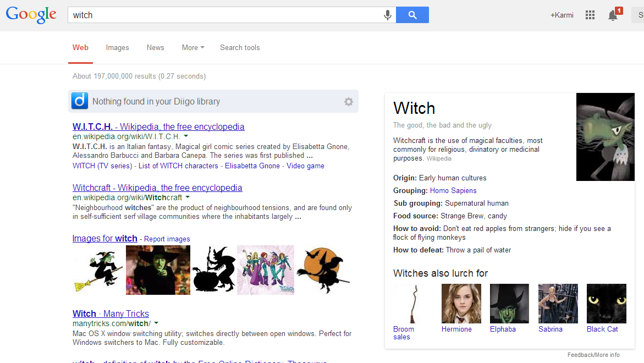Screen dimensions: 644x363
Task: Open Witchcraft Wikipedia result title
Action: tap(157, 188)
